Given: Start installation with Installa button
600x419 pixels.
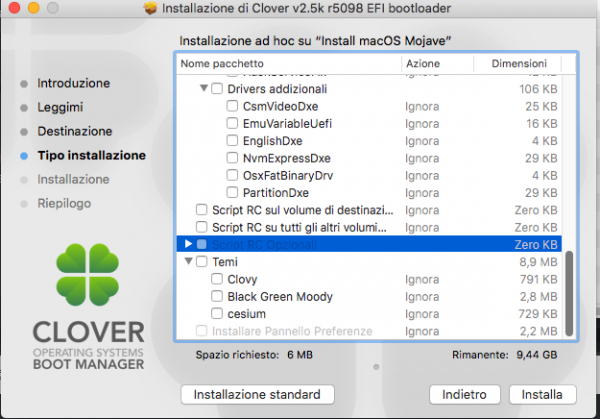Looking at the screenshot, I should (x=542, y=395).
